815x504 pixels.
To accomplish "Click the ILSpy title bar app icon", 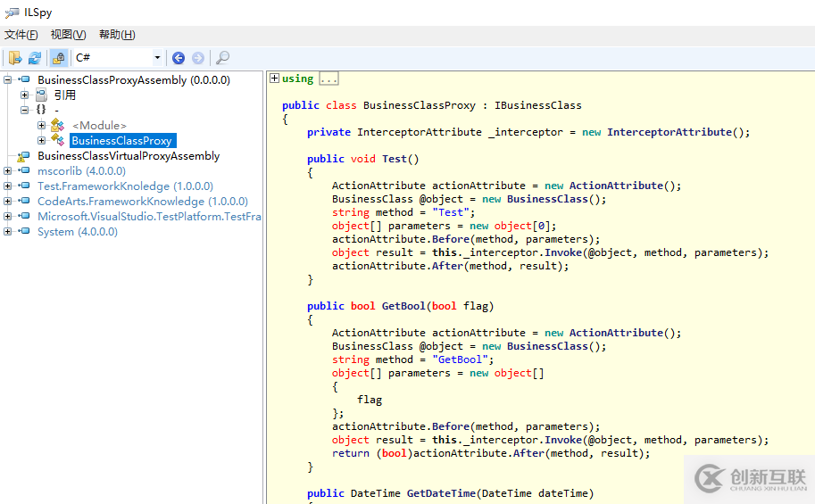I will pyautogui.click(x=12, y=12).
